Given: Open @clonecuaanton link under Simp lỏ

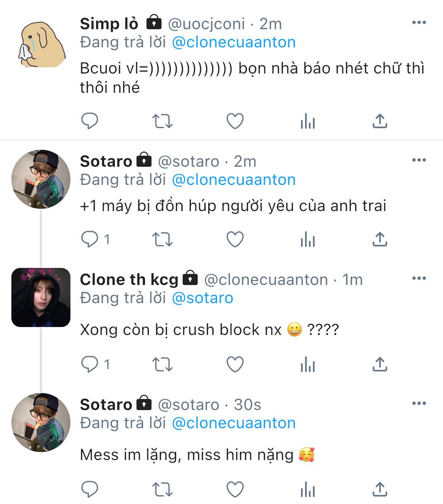Looking at the screenshot, I should click(x=234, y=42).
